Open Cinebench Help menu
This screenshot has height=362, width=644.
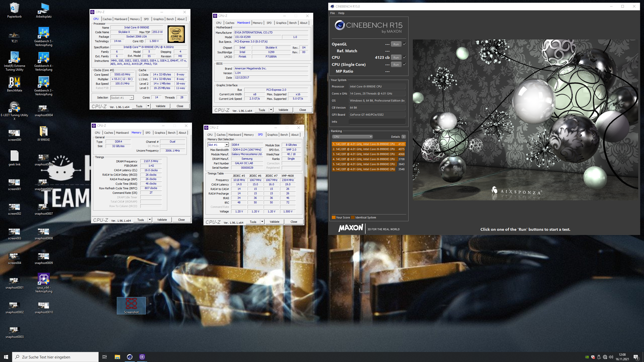(341, 13)
